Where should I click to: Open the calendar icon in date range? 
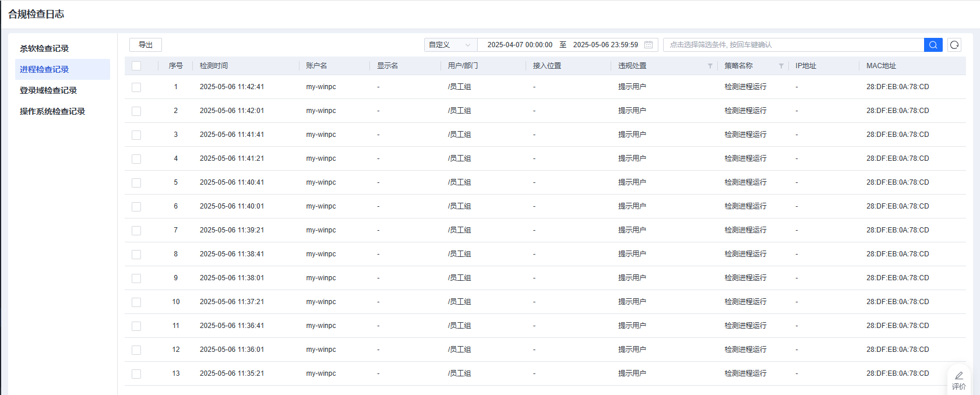tap(648, 45)
